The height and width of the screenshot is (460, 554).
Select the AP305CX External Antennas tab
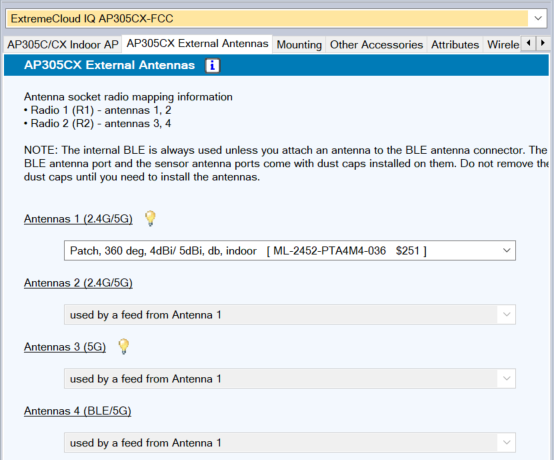point(197,43)
